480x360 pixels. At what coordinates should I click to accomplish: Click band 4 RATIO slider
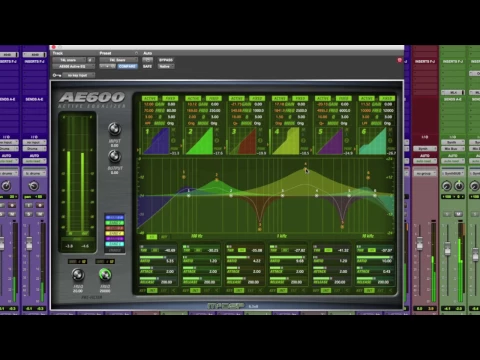(287, 258)
